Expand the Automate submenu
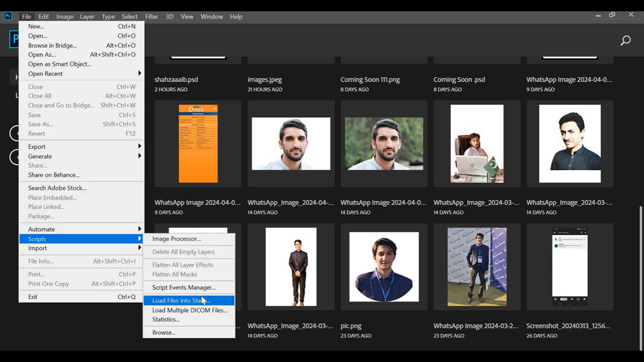 click(x=82, y=229)
